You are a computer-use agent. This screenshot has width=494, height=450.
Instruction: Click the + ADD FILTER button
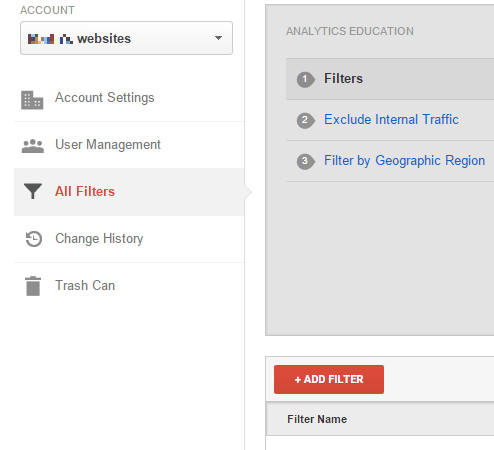pos(329,379)
